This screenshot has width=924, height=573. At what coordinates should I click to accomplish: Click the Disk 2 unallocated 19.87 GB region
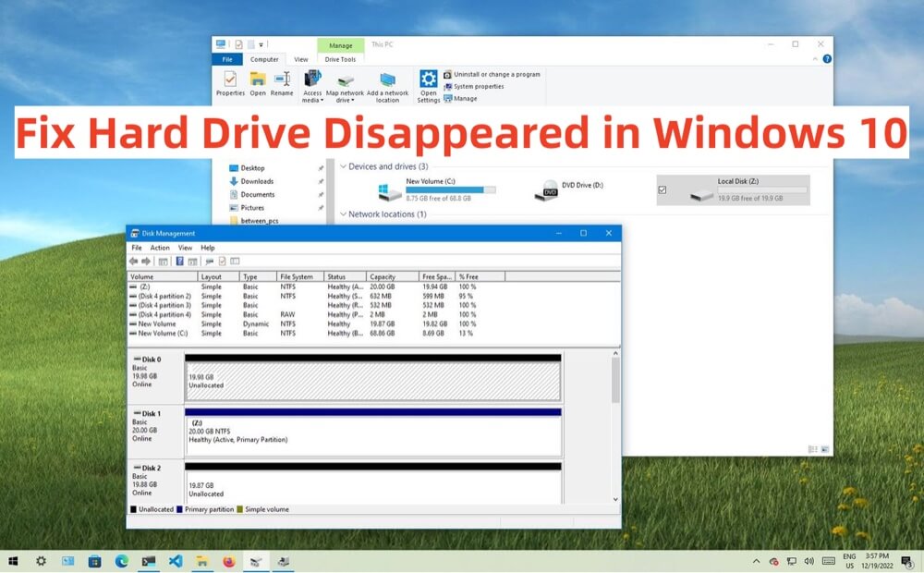click(373, 487)
